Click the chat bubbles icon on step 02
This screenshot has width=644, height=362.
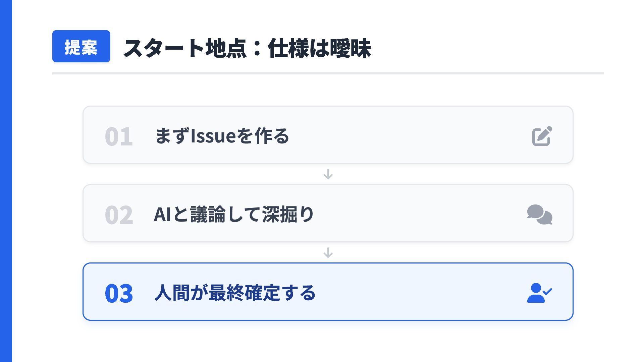click(539, 214)
